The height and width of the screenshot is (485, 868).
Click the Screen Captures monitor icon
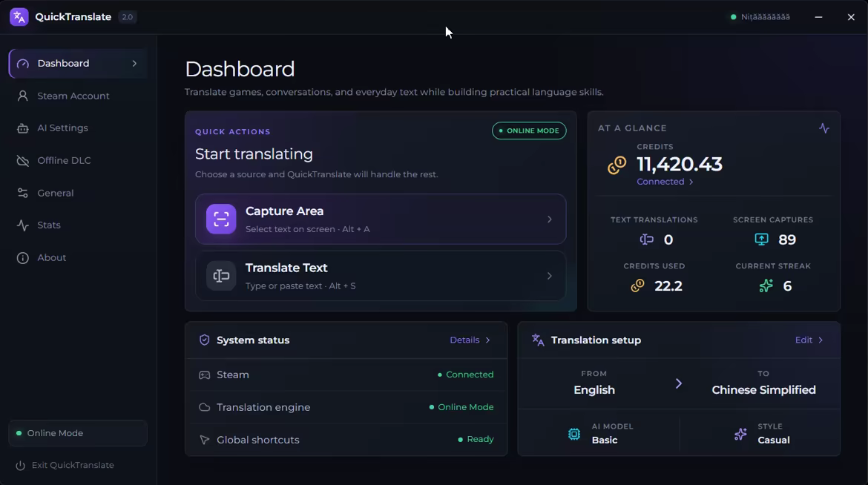(762, 240)
